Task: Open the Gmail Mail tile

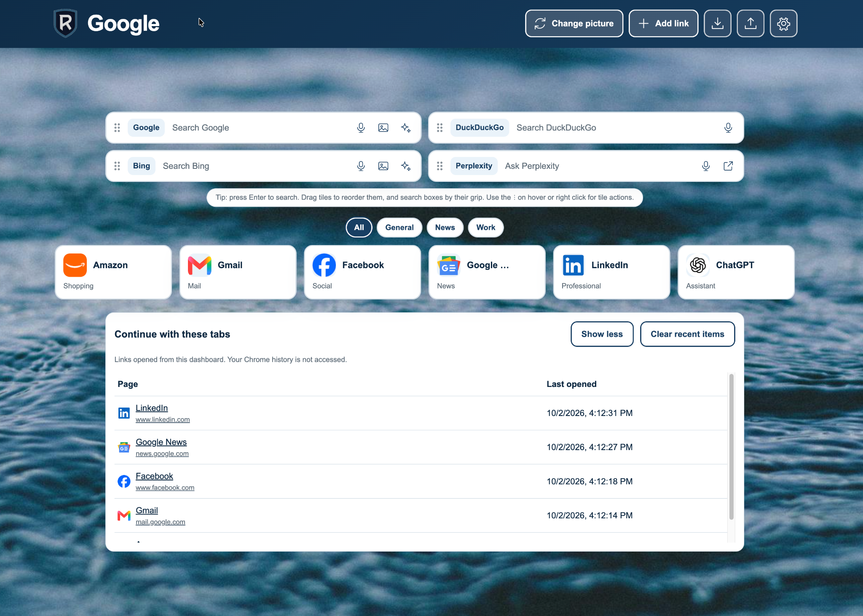Action: [238, 272]
